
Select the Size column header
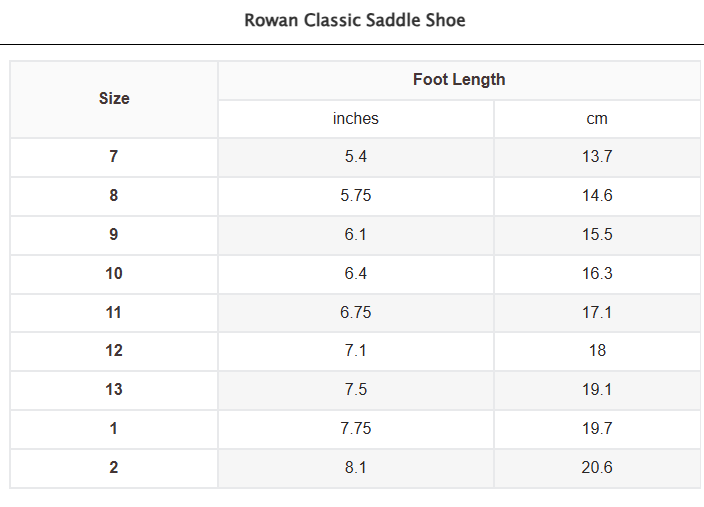click(x=114, y=99)
